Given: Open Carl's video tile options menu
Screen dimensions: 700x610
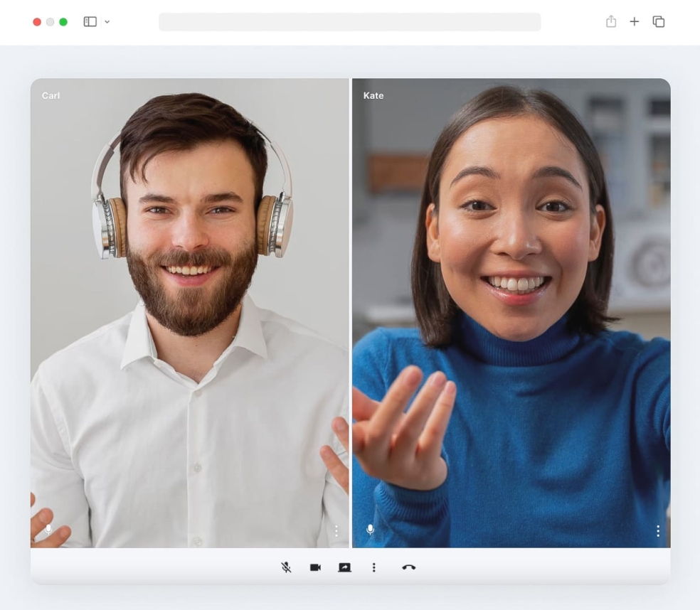Looking at the screenshot, I should pyautogui.click(x=336, y=530).
